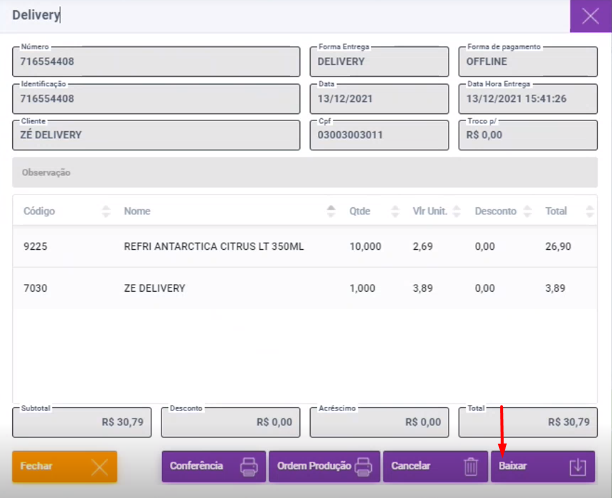The image size is (612, 498).
Task: Sort the table by Código column arrows
Action: coord(106,211)
